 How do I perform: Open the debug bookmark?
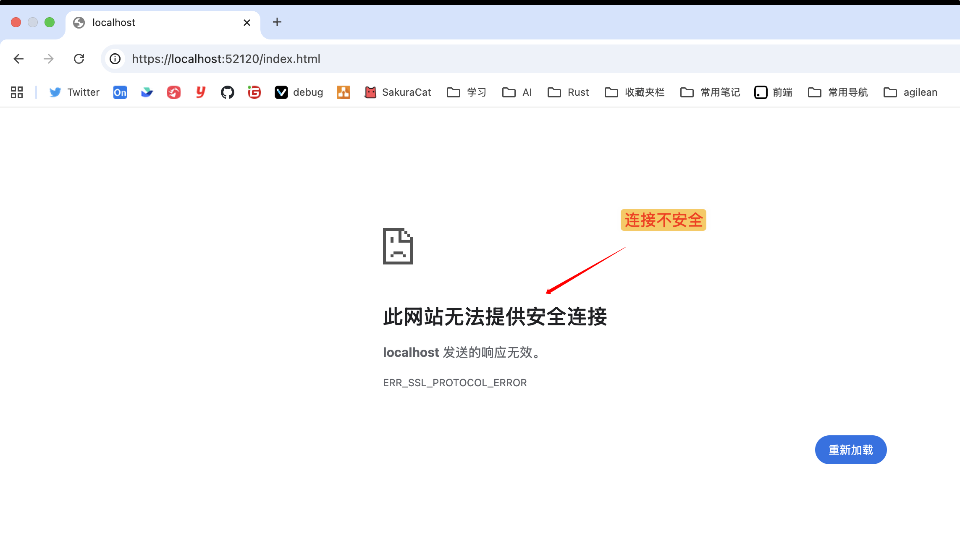point(299,92)
